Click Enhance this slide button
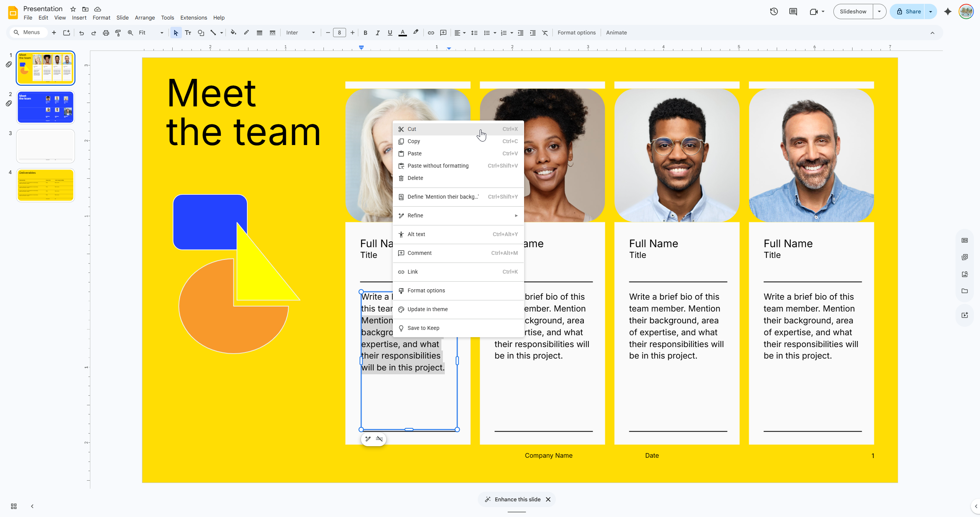This screenshot has height=517, width=980. (x=512, y=499)
